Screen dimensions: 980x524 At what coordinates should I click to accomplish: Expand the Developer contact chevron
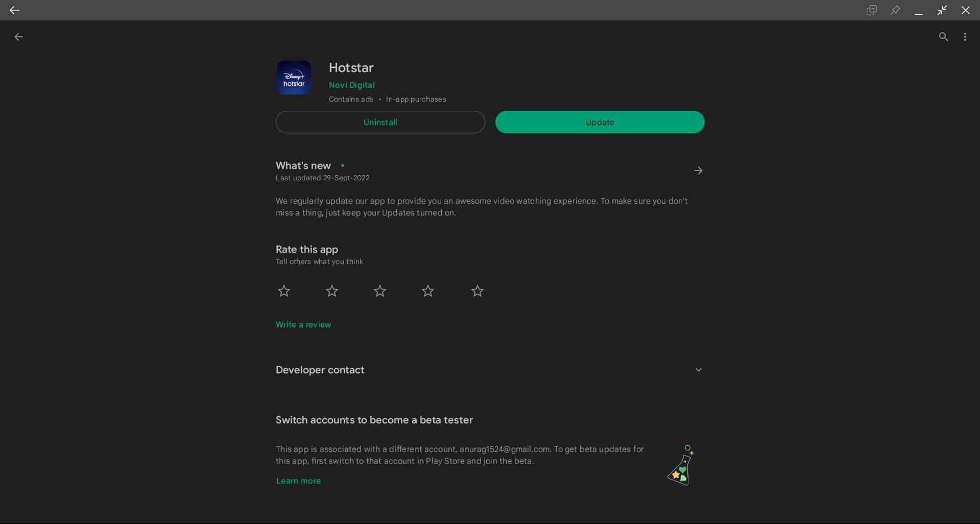(x=698, y=370)
